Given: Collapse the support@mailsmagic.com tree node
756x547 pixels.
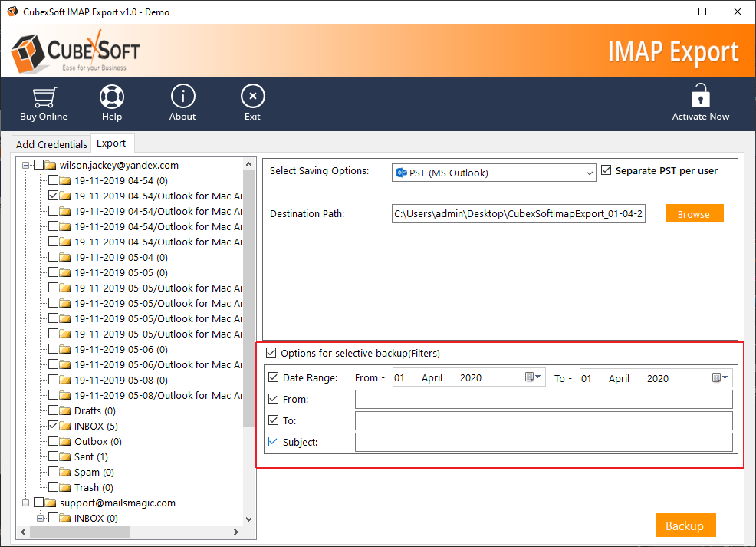Looking at the screenshot, I should point(25,503).
